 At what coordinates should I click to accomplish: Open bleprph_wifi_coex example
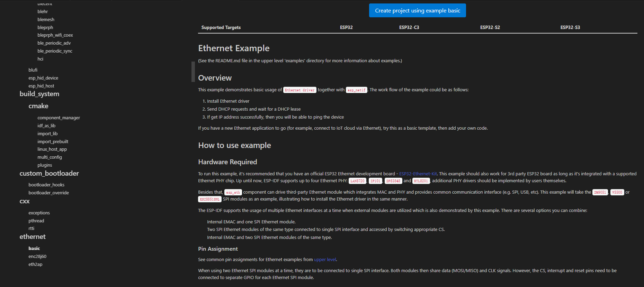point(55,35)
